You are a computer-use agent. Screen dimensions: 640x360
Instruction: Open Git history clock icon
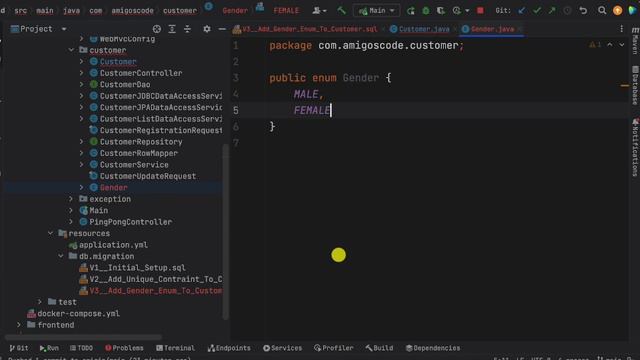tap(567, 11)
